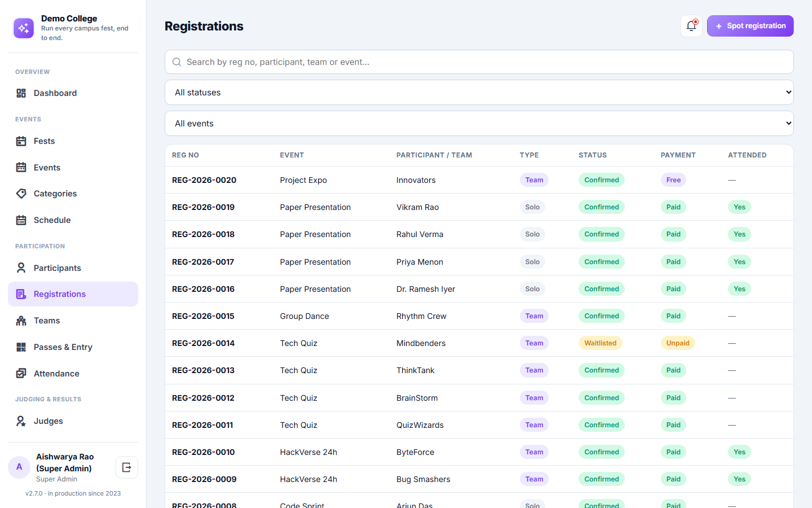This screenshot has width=812, height=508.
Task: Click the Solo badge for Vikram Rao
Action: (x=532, y=207)
